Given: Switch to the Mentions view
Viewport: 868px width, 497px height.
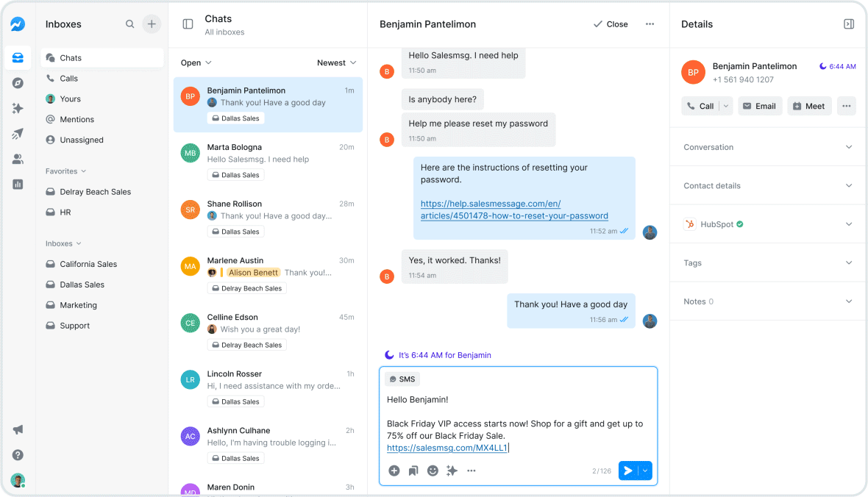Looking at the screenshot, I should 76,119.
